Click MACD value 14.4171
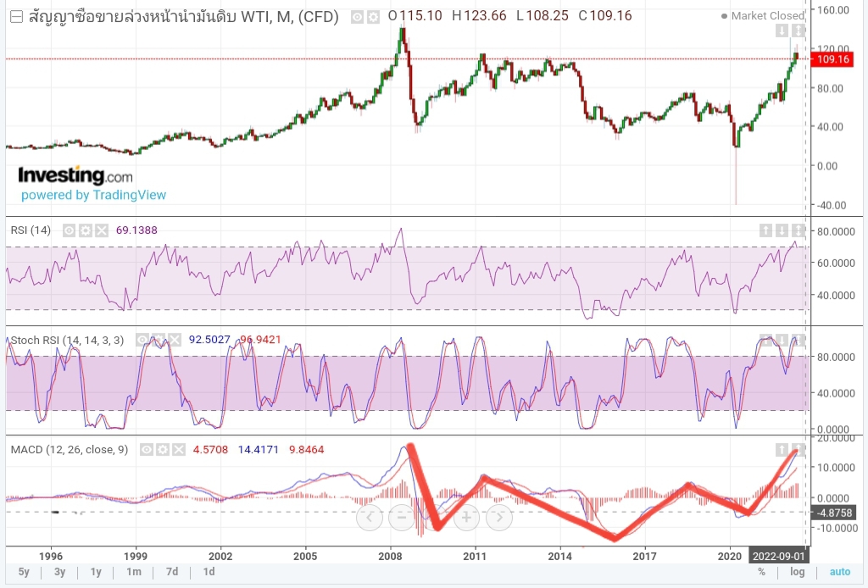The width and height of the screenshot is (868, 588). pos(259,450)
